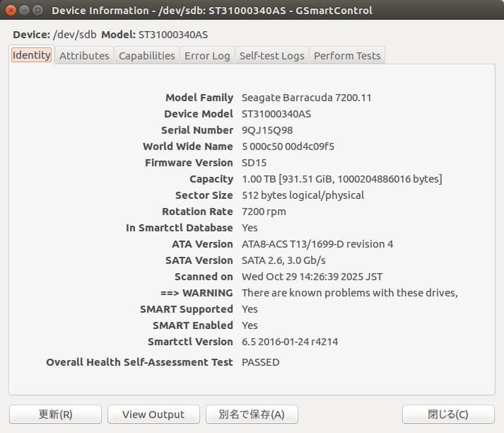Screen dimensions: 504x433
Task: Click the warning text about known problems
Action: point(350,293)
